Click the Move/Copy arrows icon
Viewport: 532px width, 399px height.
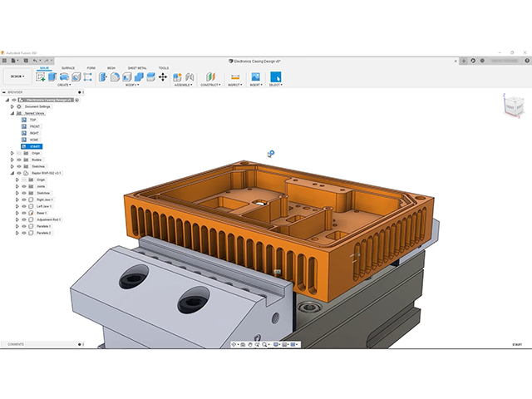(x=163, y=76)
